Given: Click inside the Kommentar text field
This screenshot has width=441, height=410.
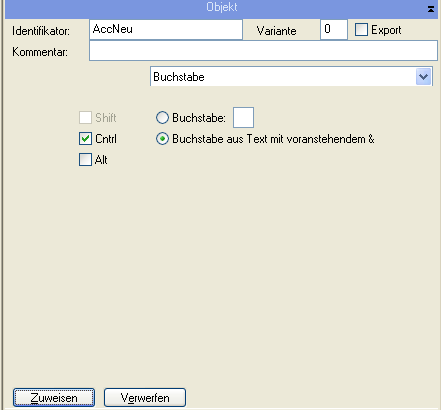Looking at the screenshot, I should [263, 51].
